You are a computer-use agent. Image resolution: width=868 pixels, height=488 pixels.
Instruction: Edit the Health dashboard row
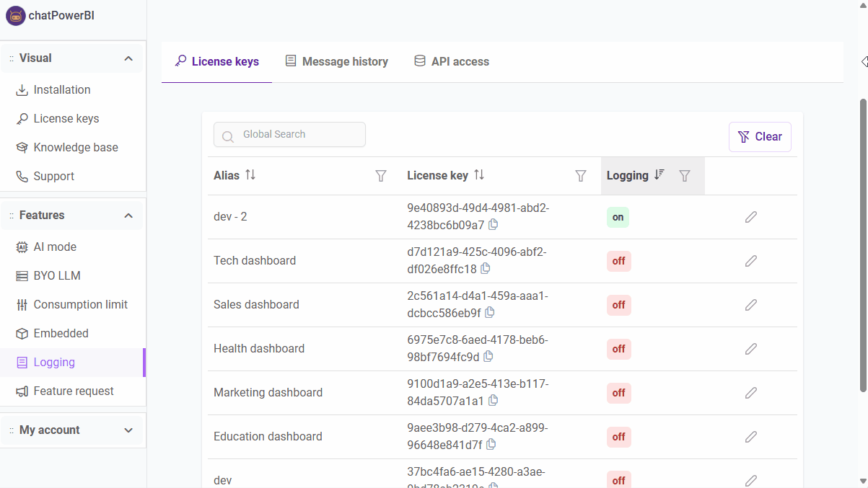[751, 349]
